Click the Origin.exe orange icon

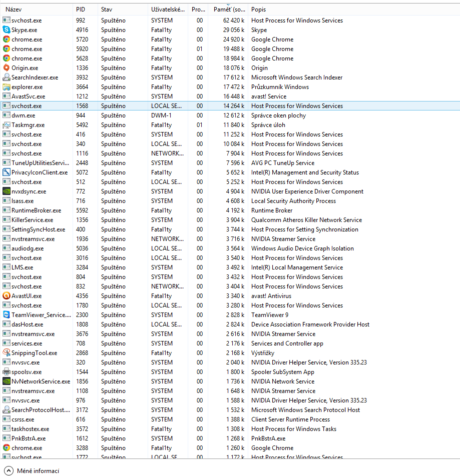[7, 67]
